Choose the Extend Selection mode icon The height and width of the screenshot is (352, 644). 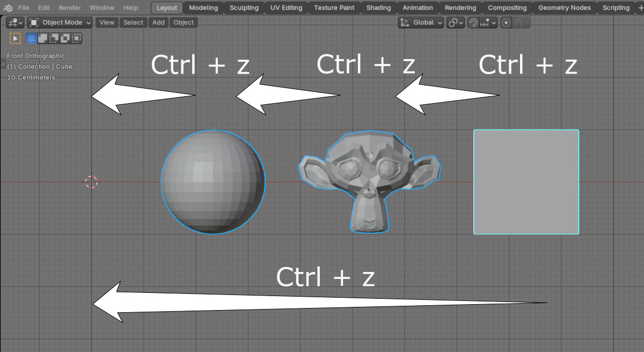coord(43,38)
